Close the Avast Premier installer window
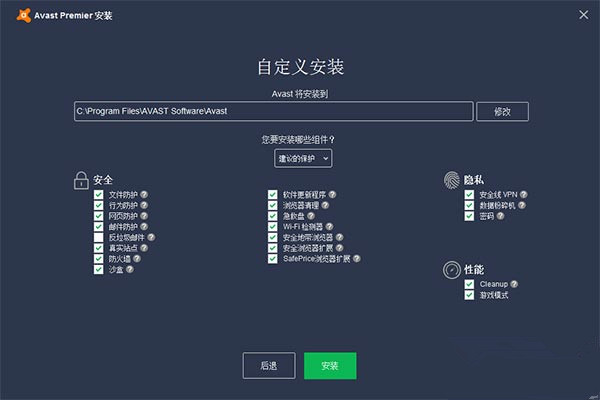 click(x=584, y=15)
